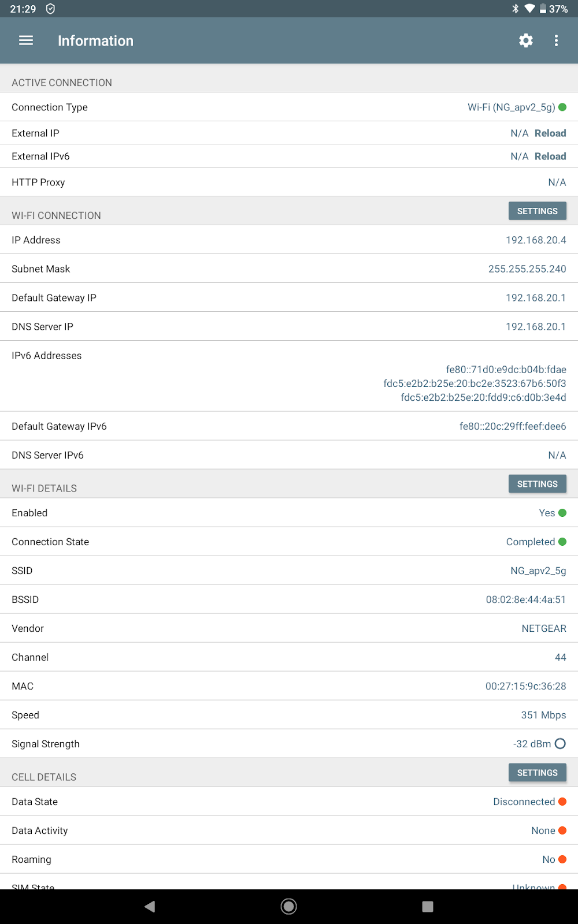The width and height of the screenshot is (578, 924).
Task: Click the green Connection Type status dot
Action: [x=562, y=107]
